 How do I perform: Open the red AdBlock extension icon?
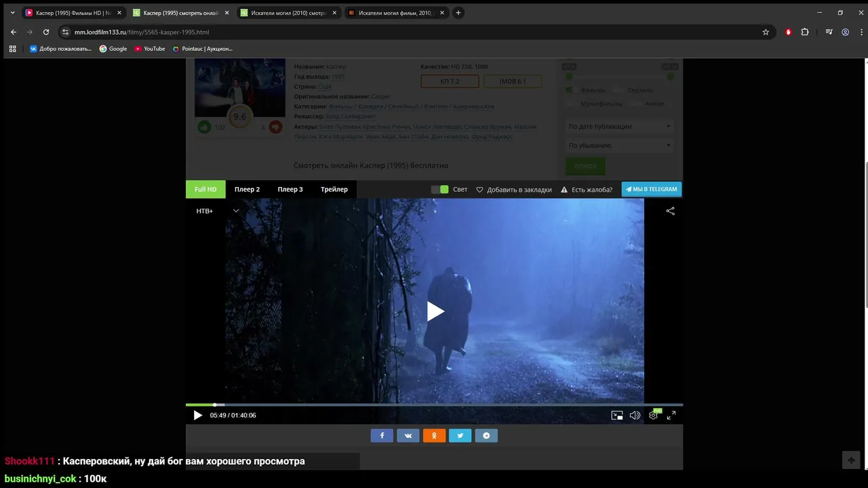pyautogui.click(x=788, y=32)
